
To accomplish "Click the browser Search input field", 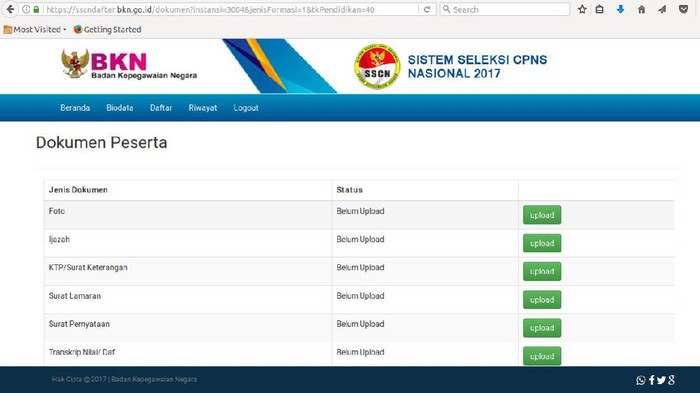I will (x=504, y=9).
